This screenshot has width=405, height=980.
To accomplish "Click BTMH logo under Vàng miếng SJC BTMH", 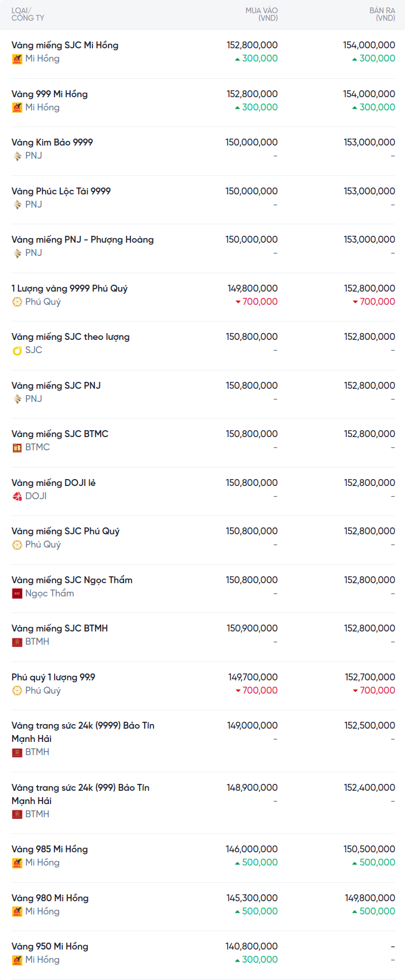I will pos(17,642).
